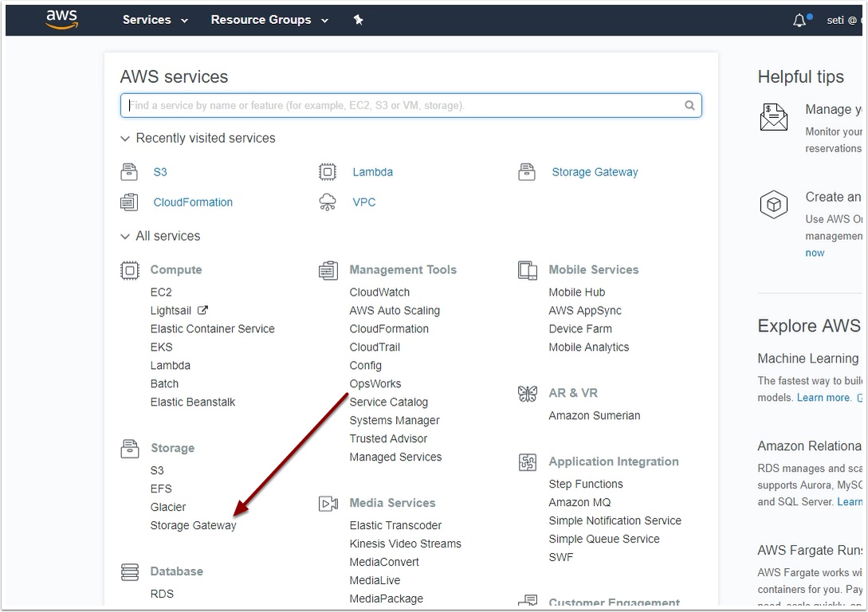Open Storage Gateway under Storage category
868x612 pixels.
(193, 525)
